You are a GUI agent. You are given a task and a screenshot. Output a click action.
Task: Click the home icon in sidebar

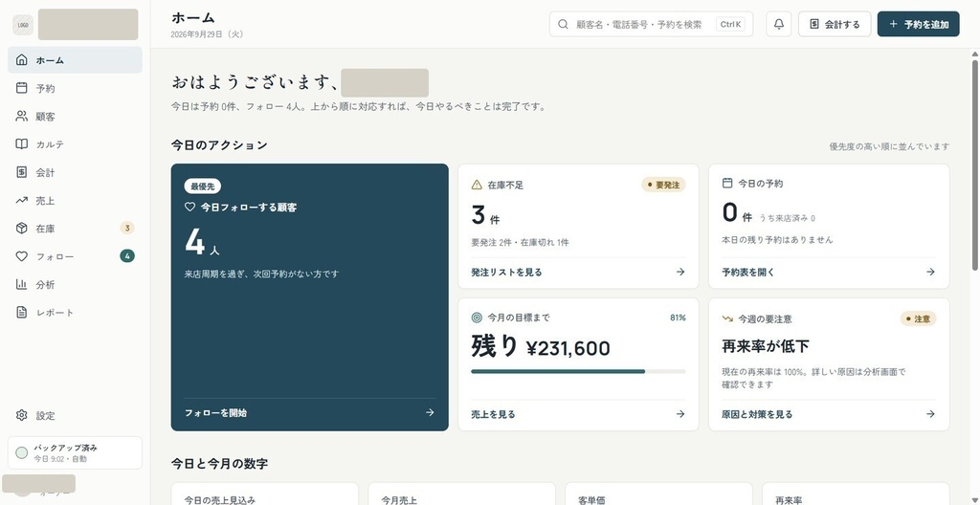click(x=22, y=60)
